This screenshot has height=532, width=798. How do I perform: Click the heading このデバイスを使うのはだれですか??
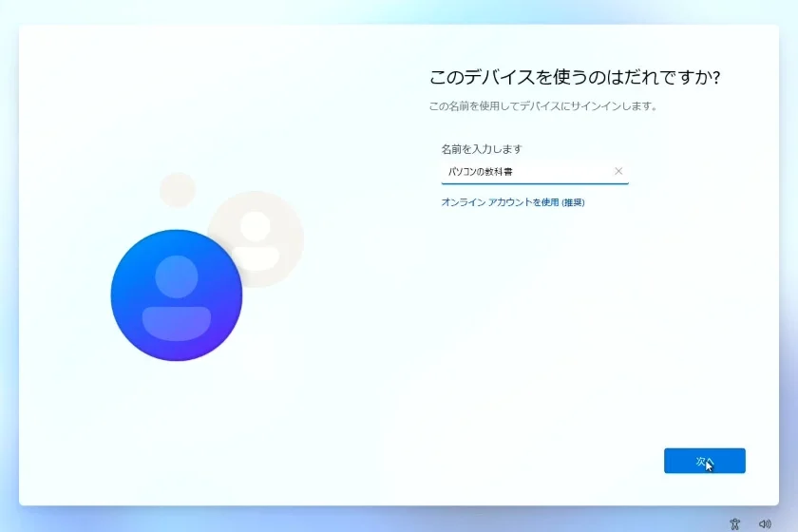pos(581,78)
